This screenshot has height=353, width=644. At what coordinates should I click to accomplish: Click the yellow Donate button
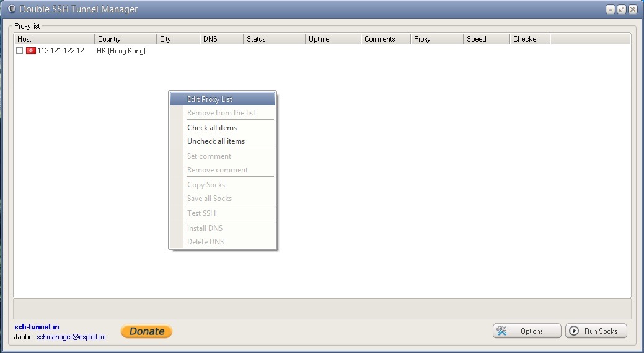pyautogui.click(x=147, y=331)
